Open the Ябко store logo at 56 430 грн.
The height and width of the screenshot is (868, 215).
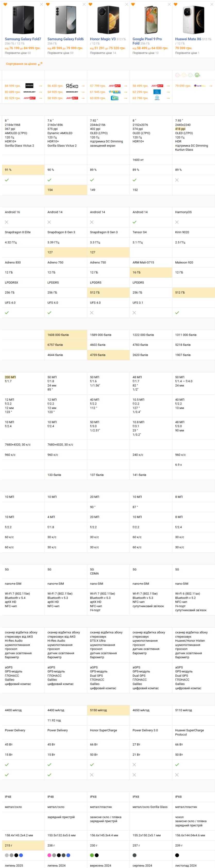[72, 86]
